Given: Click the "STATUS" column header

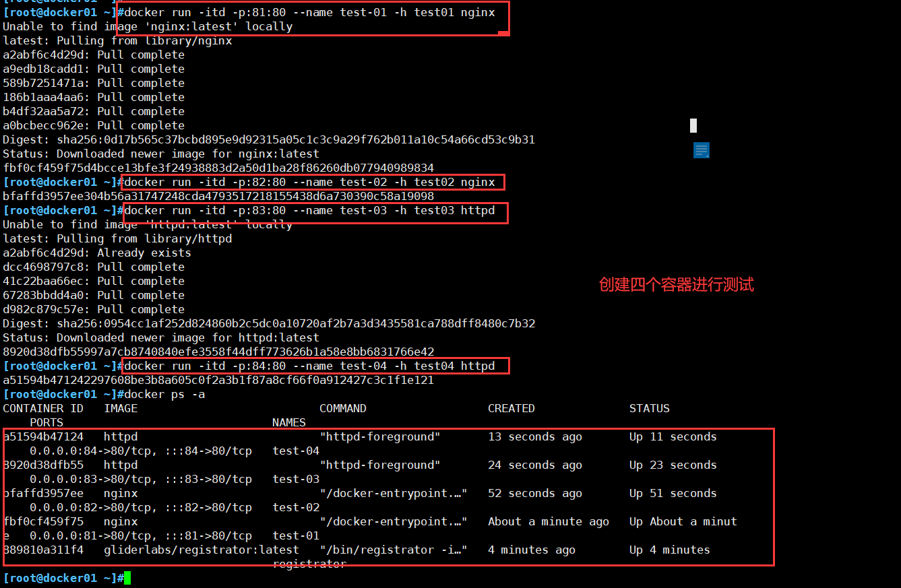Looking at the screenshot, I should 650,408.
